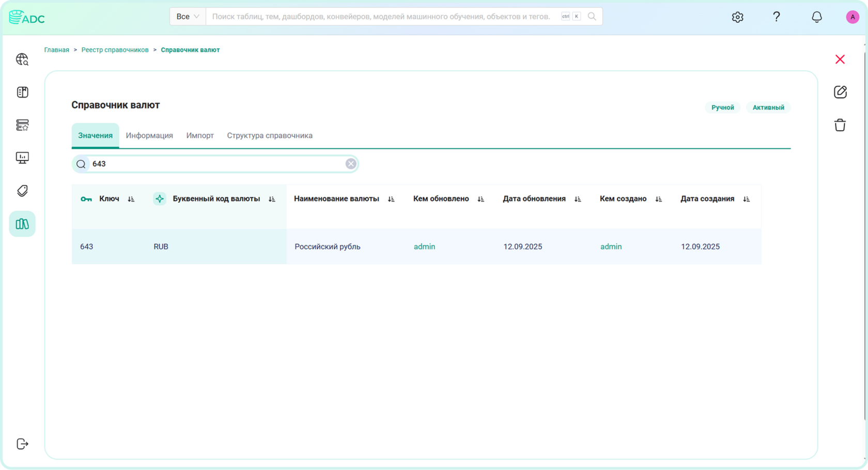Open the tags sidebar icon
The image size is (868, 470).
point(22,191)
